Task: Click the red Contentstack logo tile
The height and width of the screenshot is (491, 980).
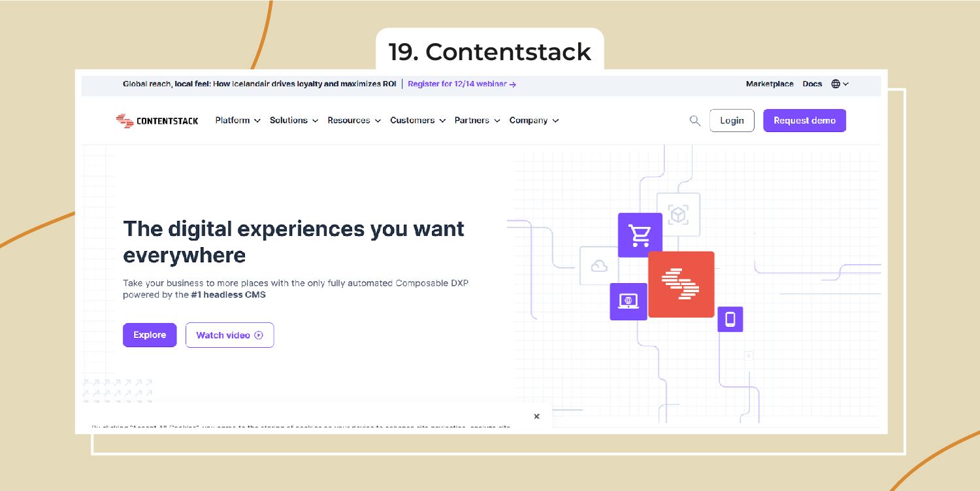Action: pos(681,284)
